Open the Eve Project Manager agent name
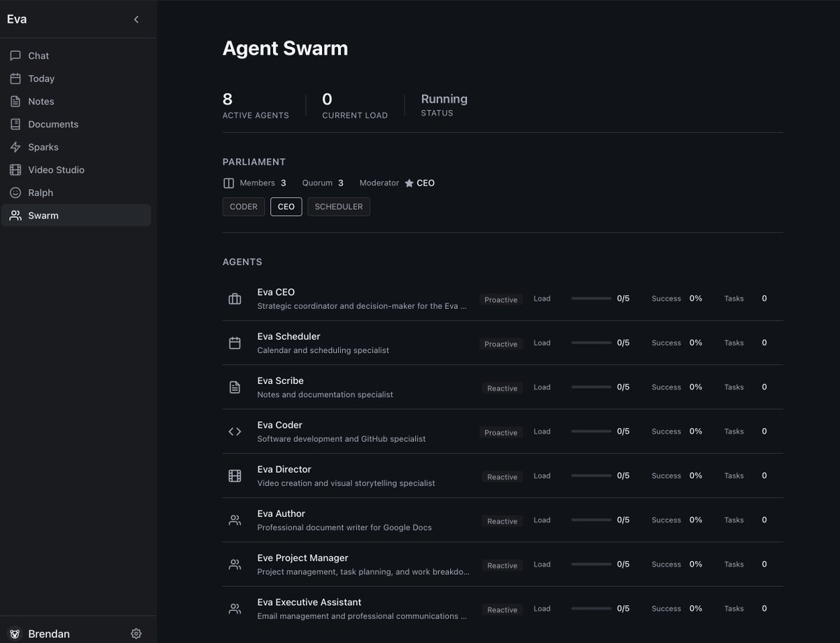 [302, 558]
